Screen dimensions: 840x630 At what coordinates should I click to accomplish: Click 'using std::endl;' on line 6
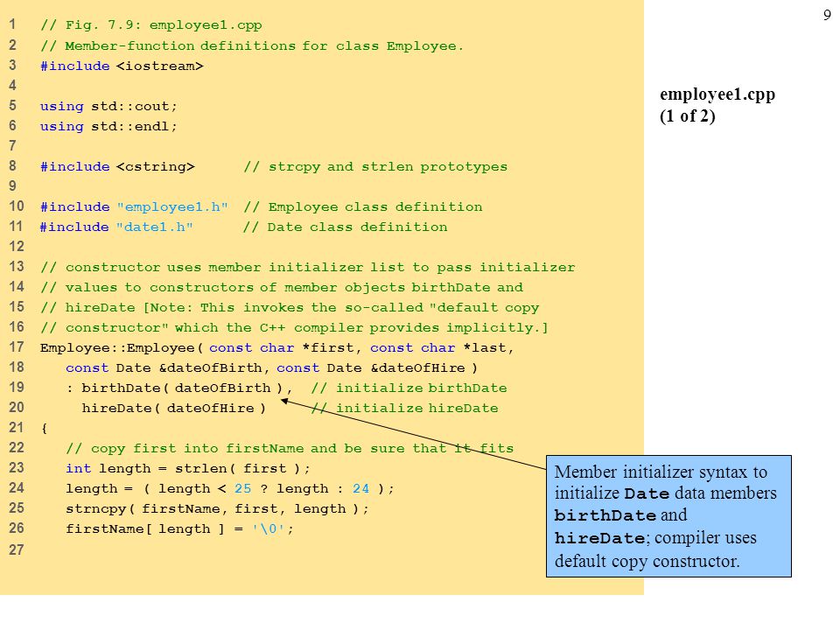(x=108, y=126)
